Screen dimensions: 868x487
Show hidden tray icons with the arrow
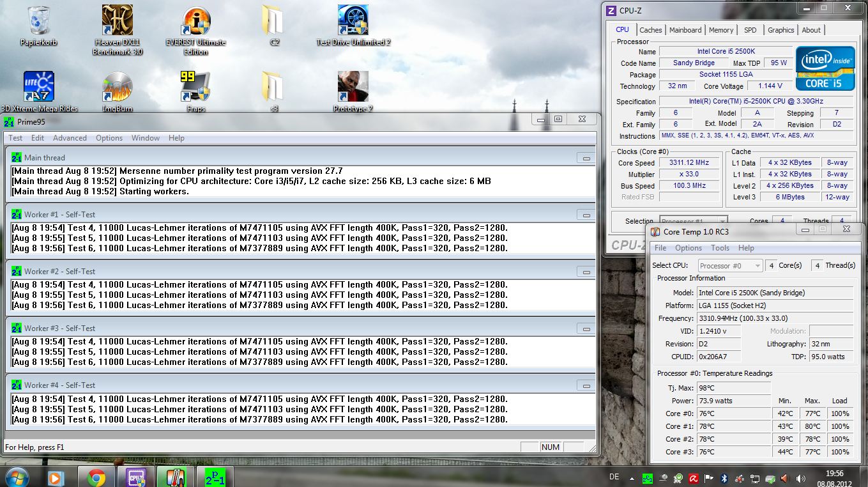632,477
